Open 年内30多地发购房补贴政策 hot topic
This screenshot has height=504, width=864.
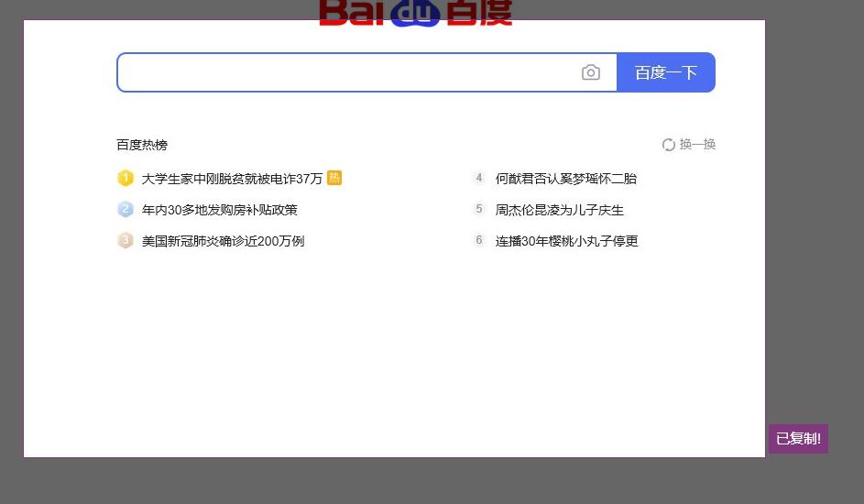220,210
